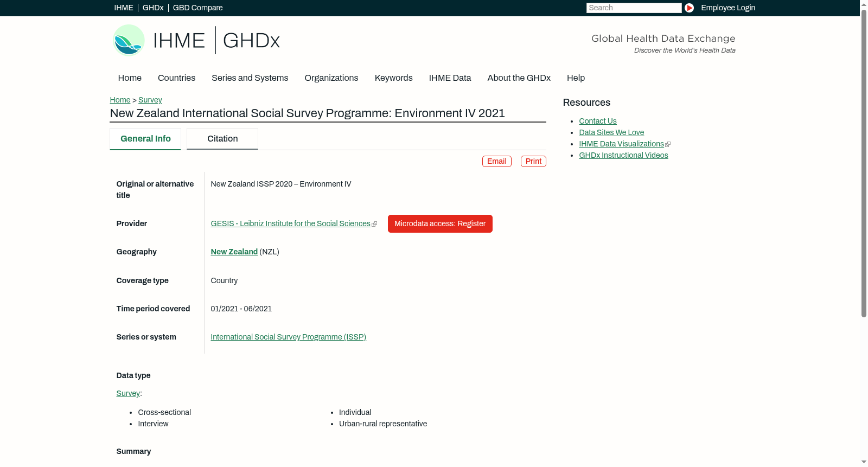Open Series and Systems menu item
868x467 pixels.
[x=250, y=78]
